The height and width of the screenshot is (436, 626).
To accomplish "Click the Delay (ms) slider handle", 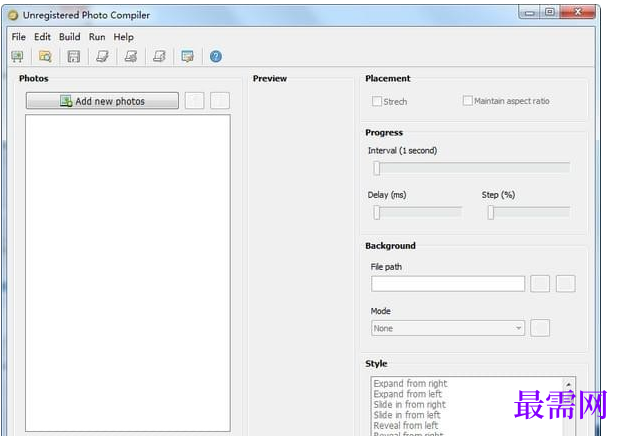I will (x=377, y=212).
